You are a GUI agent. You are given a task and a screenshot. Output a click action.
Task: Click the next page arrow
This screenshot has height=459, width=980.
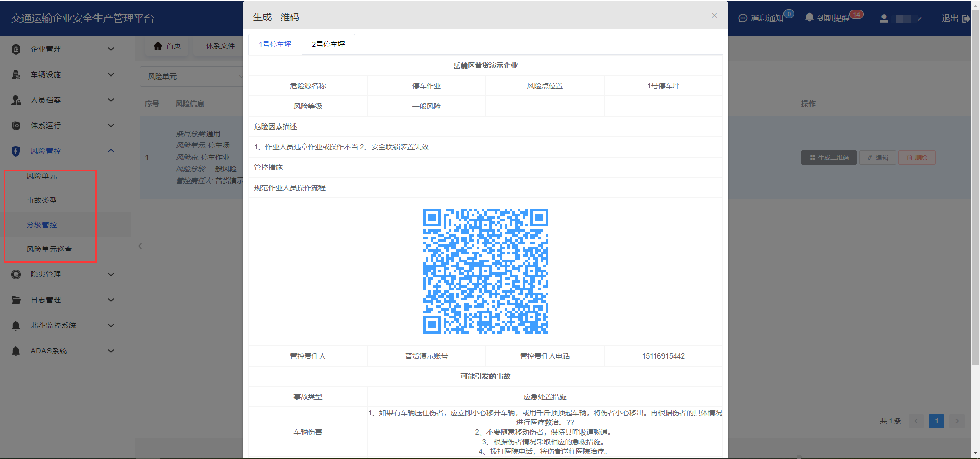click(957, 421)
